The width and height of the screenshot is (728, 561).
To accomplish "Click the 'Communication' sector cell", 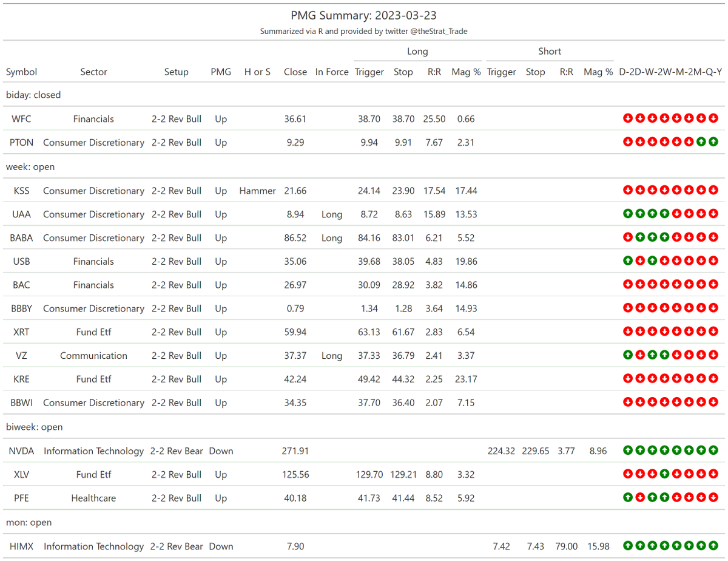I will [93, 355].
